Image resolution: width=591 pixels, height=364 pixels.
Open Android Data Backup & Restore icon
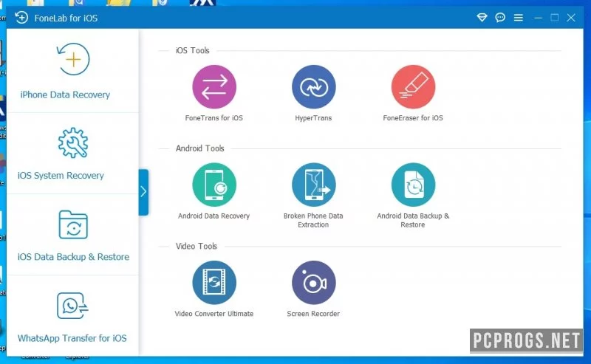pyautogui.click(x=413, y=185)
